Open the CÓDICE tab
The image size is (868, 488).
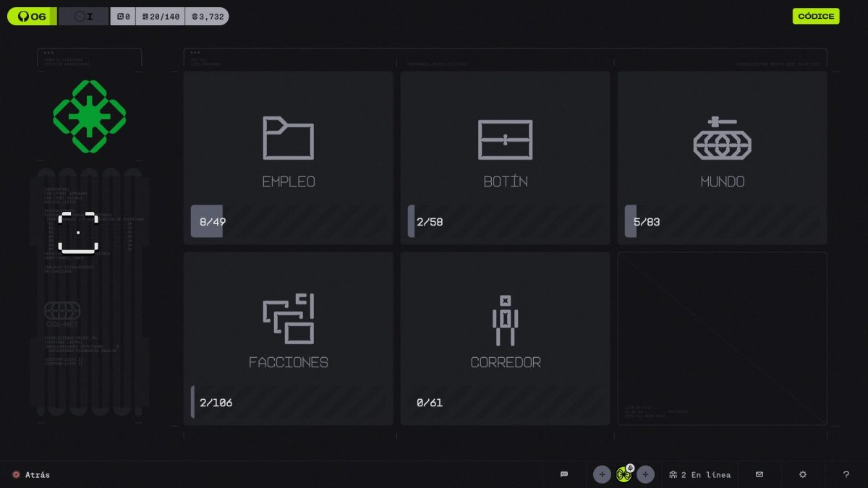(x=816, y=16)
